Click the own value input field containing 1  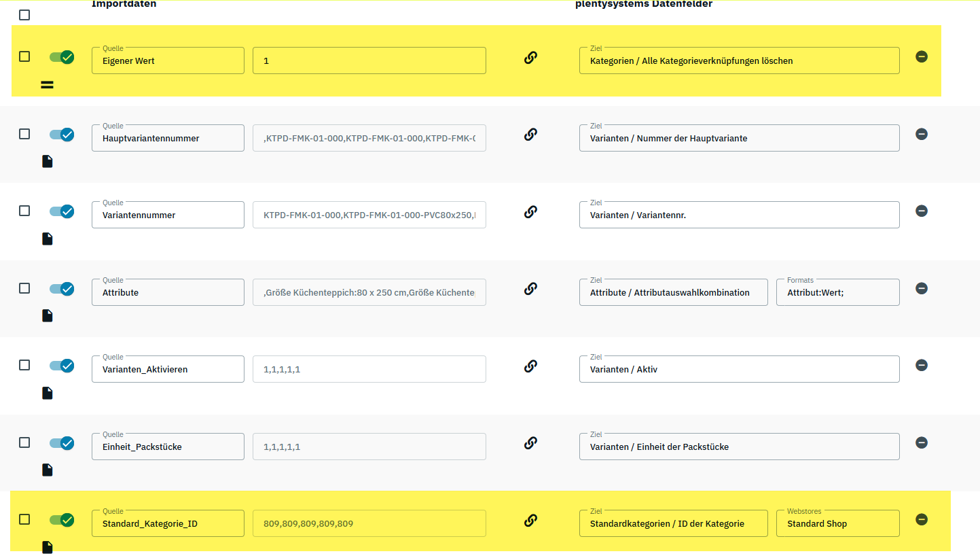click(x=369, y=60)
